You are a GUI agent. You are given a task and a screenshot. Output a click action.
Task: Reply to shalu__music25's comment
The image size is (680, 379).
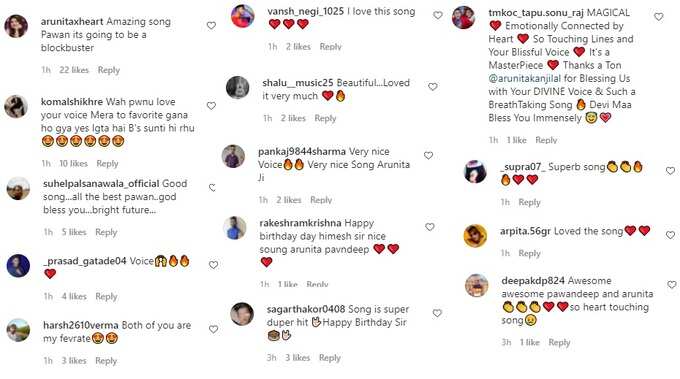tap(325, 118)
